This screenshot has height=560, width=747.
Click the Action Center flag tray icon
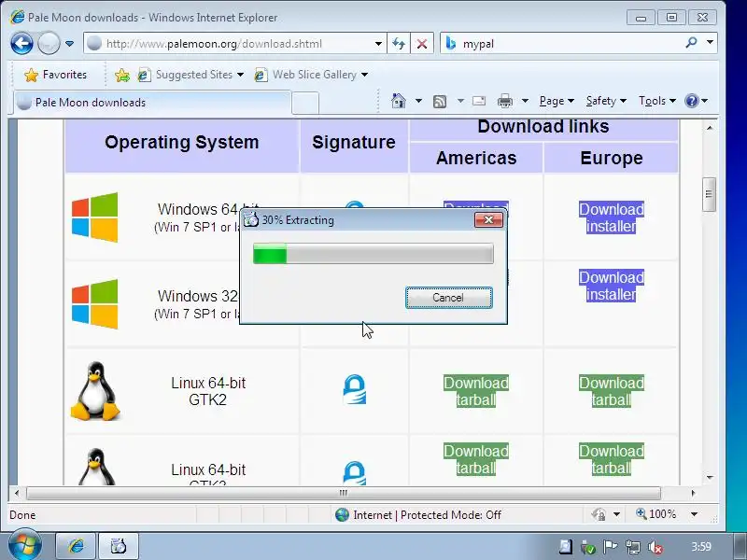coord(610,547)
